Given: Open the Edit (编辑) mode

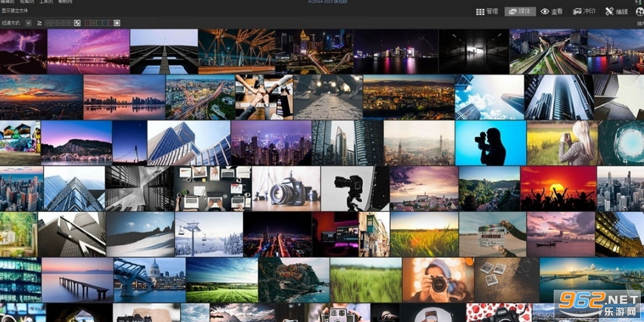Looking at the screenshot, I should pos(616,12).
